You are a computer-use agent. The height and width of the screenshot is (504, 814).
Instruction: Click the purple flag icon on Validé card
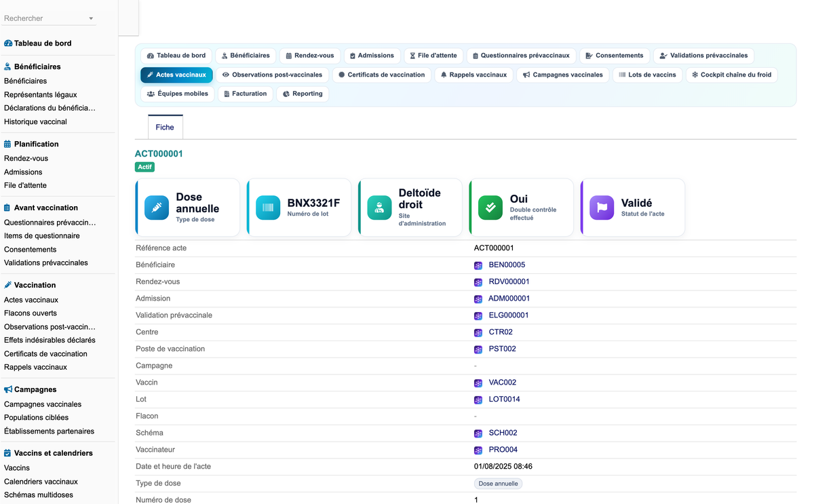602,208
